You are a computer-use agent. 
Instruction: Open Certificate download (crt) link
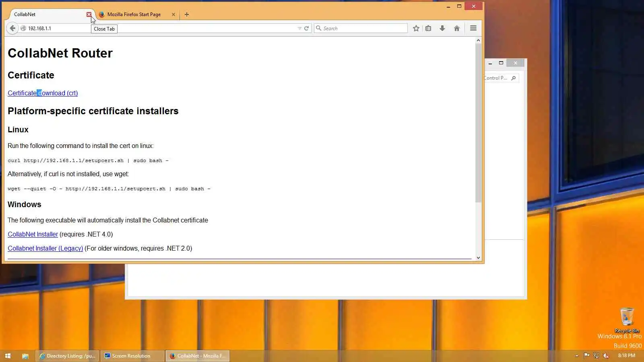point(43,93)
